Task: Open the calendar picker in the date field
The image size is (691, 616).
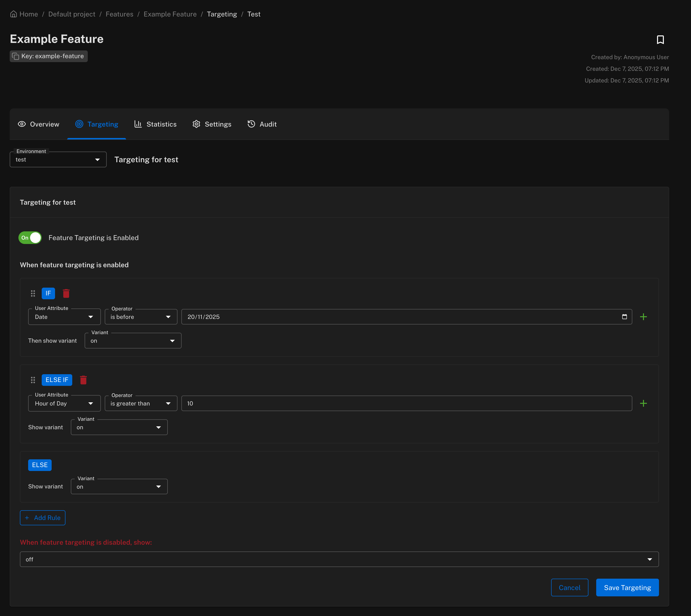Action: coord(625,316)
